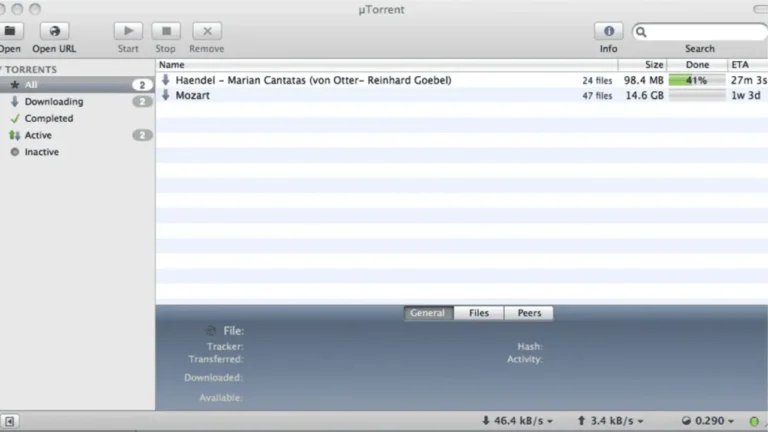Screen dimensions: 768x432
Task: Click the magnifying glass search icon
Action: (641, 32)
